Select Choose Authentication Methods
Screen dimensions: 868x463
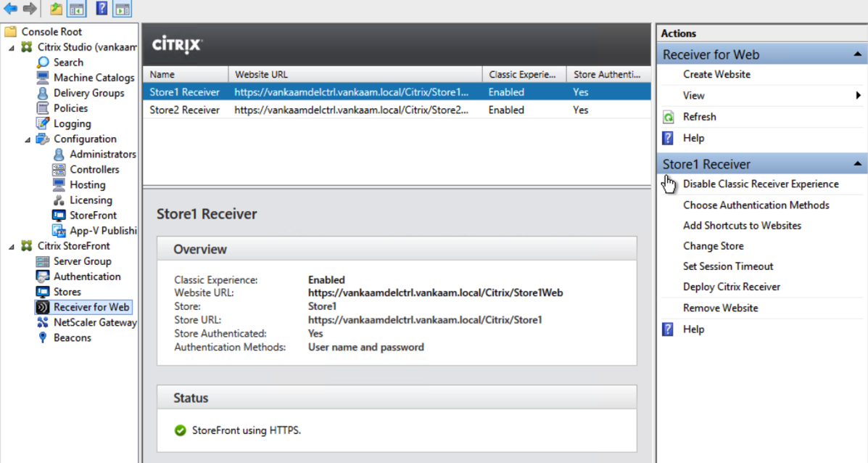click(x=756, y=205)
